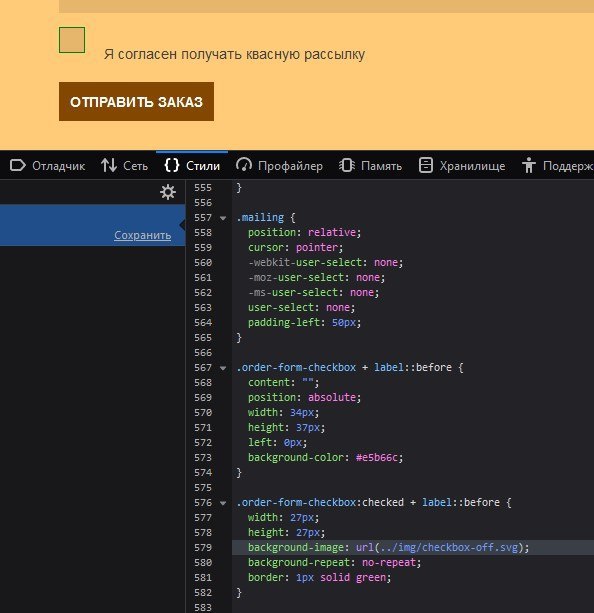594x613 pixels.
Task: Select the Style Editor braces icon
Action: [x=172, y=166]
